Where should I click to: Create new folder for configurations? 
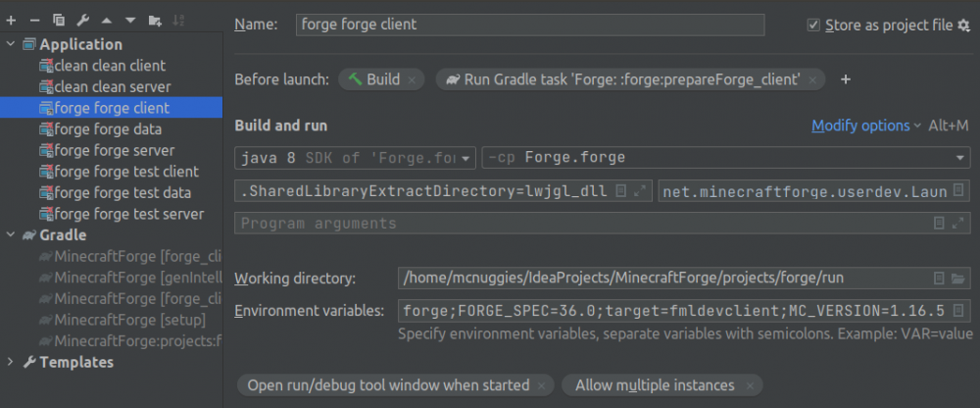click(x=155, y=20)
